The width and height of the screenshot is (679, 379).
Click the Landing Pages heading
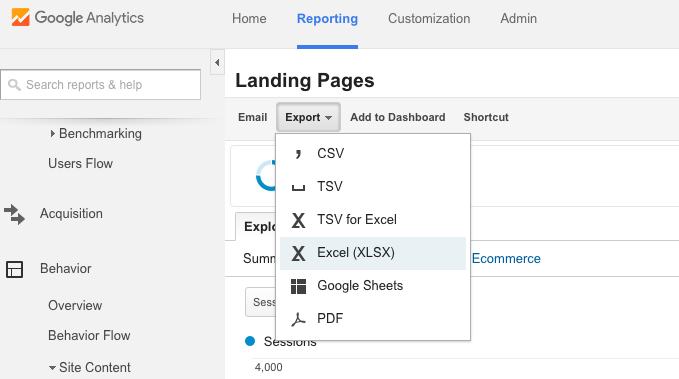point(305,81)
